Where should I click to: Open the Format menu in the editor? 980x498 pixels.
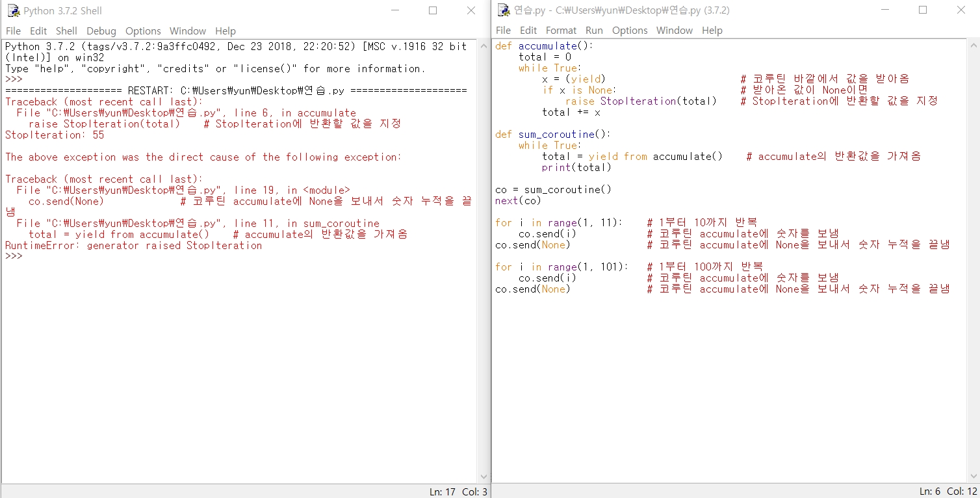tap(561, 30)
